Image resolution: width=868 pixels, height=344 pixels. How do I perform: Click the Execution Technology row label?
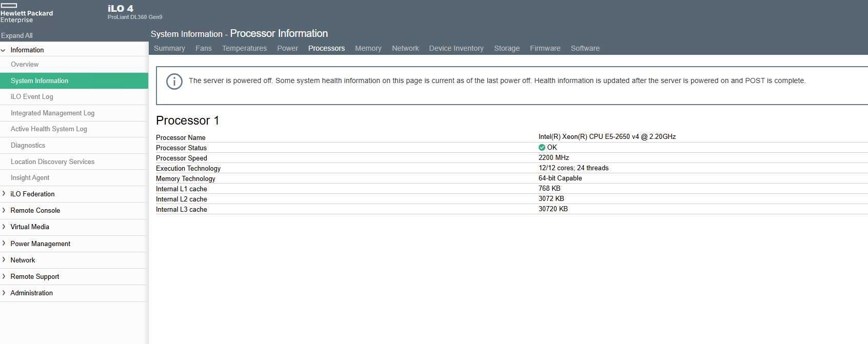pos(188,168)
